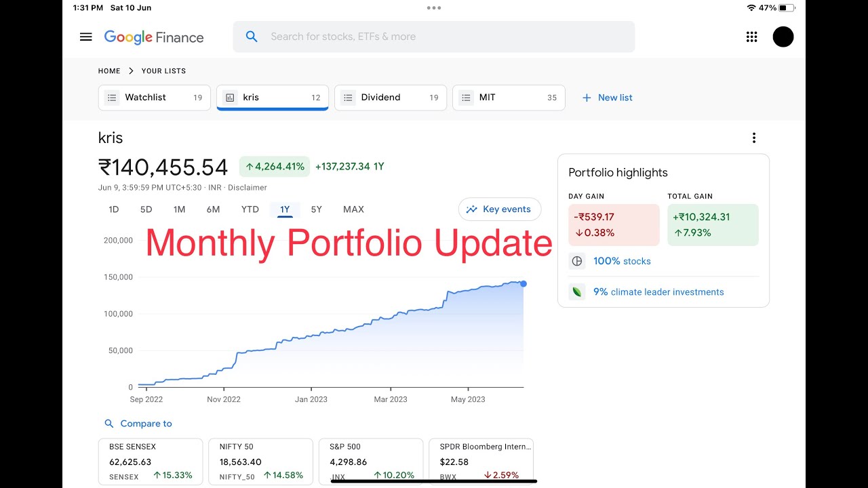Click the pie chart icon beside 100% stocks
868x488 pixels.
click(577, 261)
